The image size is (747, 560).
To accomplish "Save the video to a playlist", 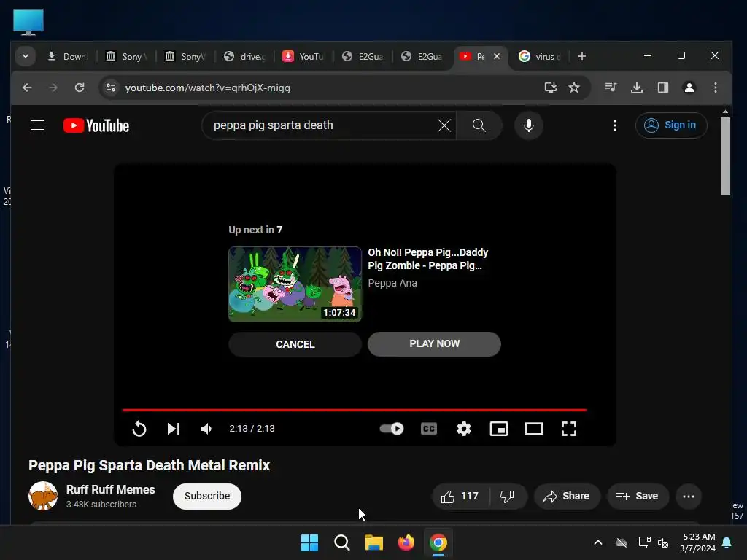I will 638,496.
